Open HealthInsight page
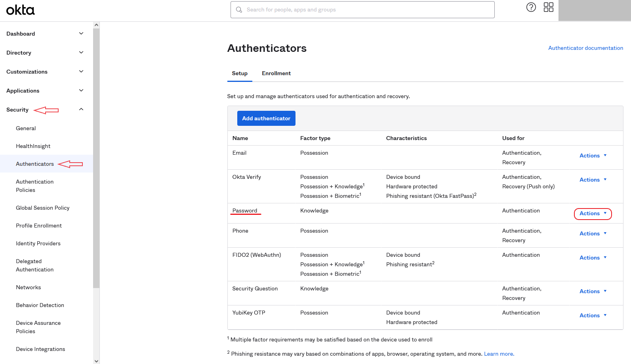This screenshot has width=631, height=364. pos(33,146)
